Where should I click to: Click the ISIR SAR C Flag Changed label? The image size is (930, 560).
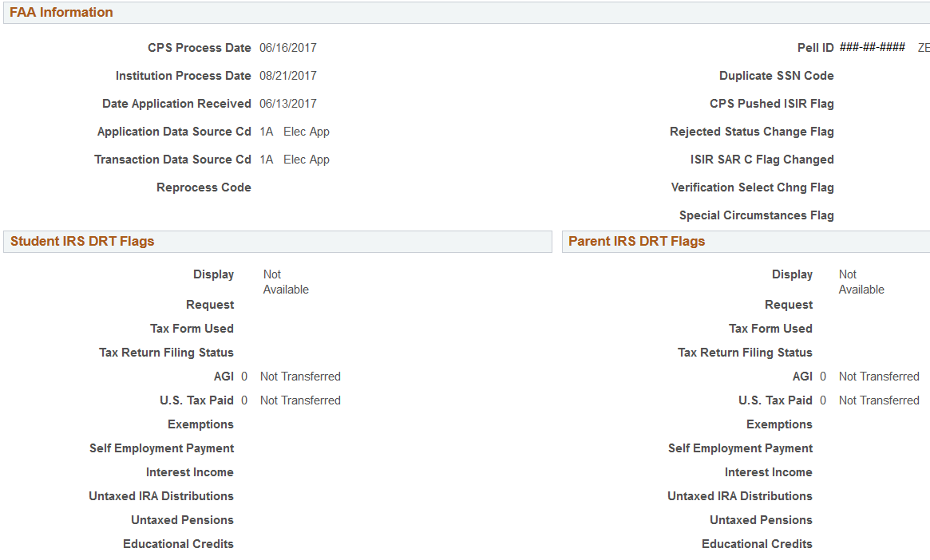coord(762,159)
